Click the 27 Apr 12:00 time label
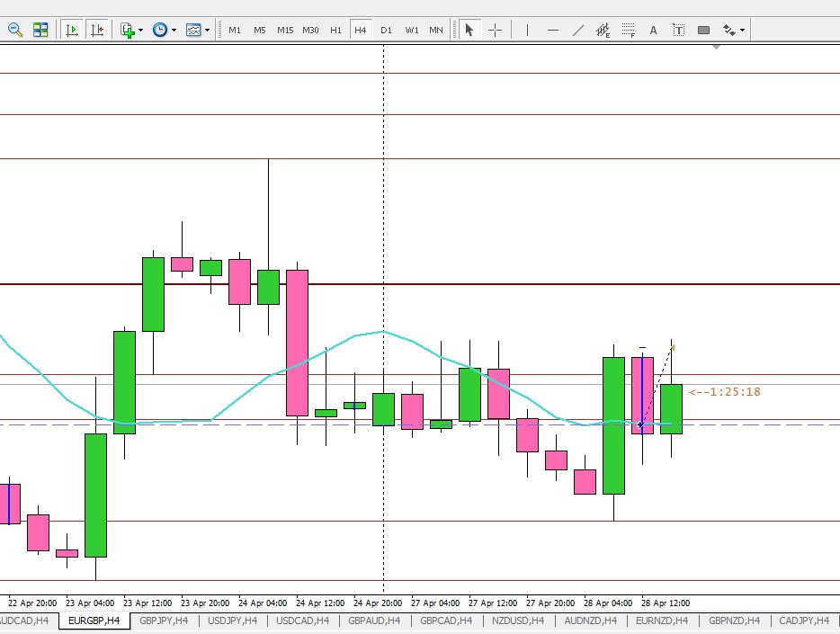 (x=493, y=603)
